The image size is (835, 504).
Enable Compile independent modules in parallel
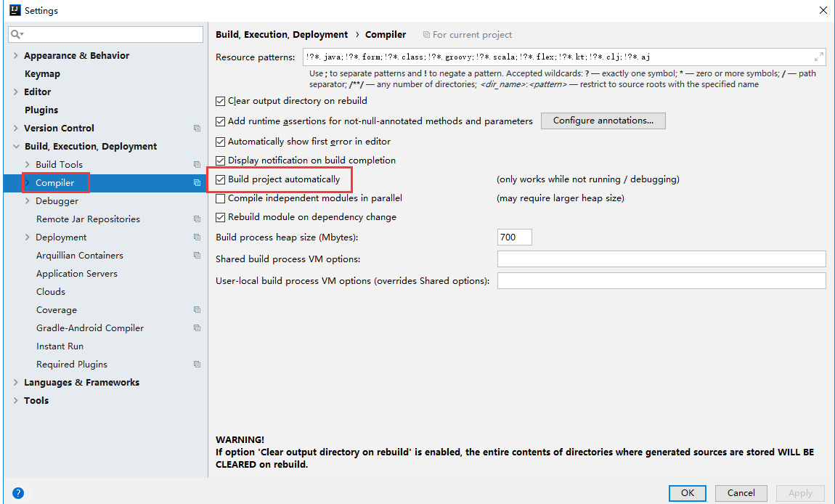(x=221, y=198)
